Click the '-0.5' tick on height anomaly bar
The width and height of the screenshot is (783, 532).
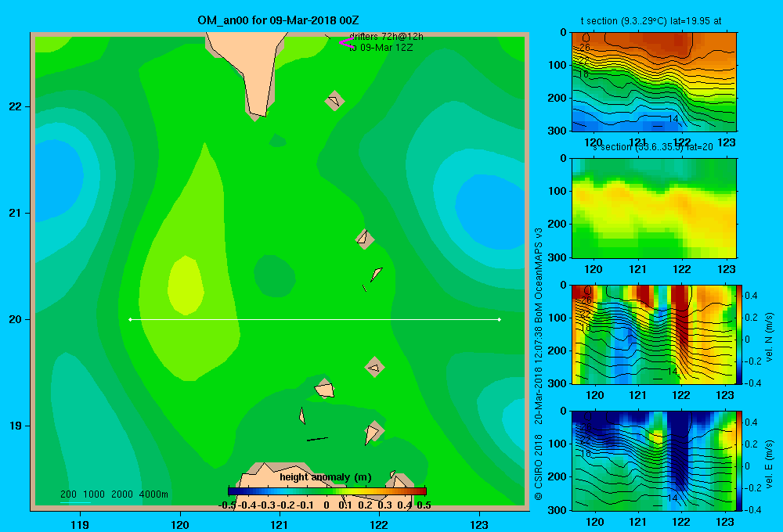pyautogui.click(x=227, y=505)
